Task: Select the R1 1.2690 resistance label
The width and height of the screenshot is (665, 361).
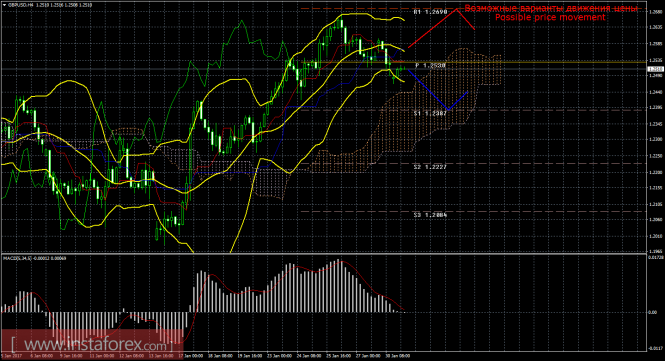Action: tap(430, 12)
